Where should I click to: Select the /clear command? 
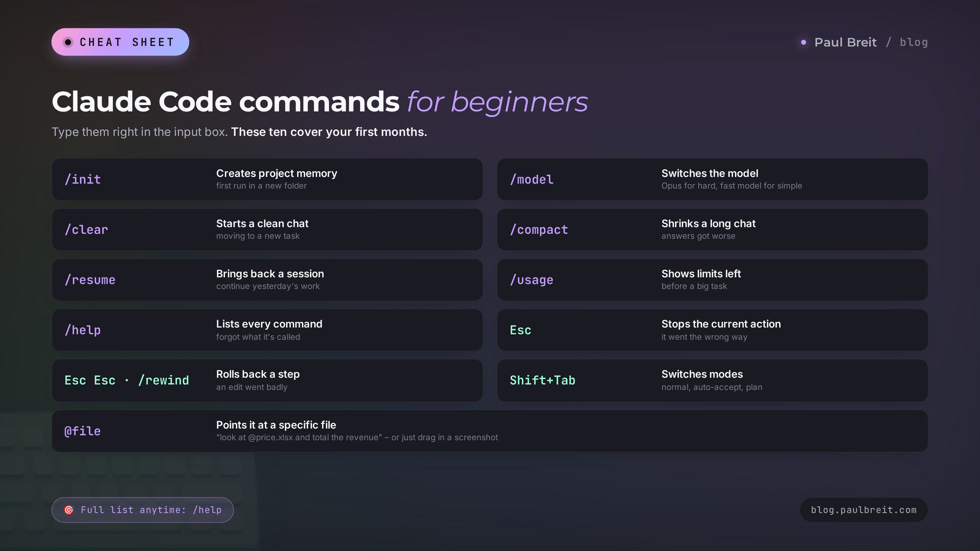86,230
